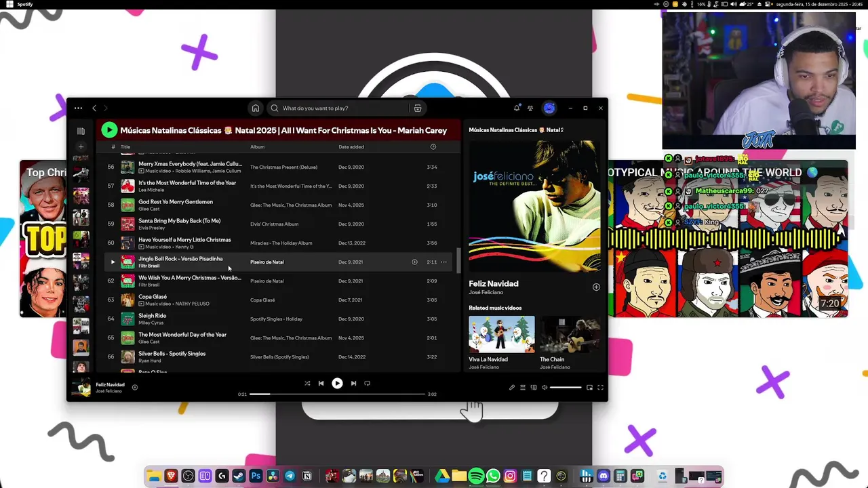Sort by the Album column header
The width and height of the screenshot is (868, 488).
(x=258, y=147)
